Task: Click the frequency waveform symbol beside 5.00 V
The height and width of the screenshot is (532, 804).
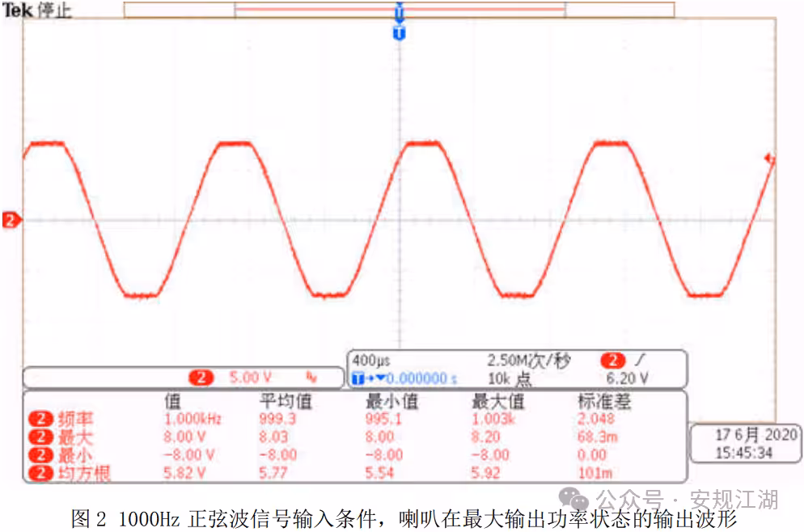Action: 310,377
